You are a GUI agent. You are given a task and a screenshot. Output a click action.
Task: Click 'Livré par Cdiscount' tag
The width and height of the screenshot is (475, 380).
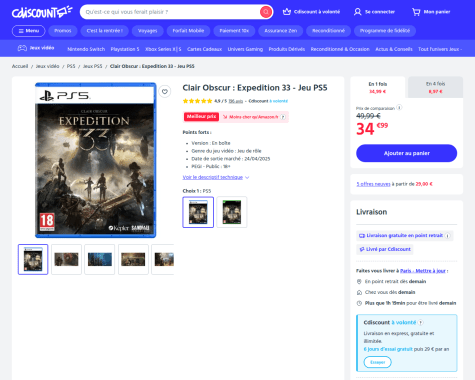pyautogui.click(x=385, y=249)
